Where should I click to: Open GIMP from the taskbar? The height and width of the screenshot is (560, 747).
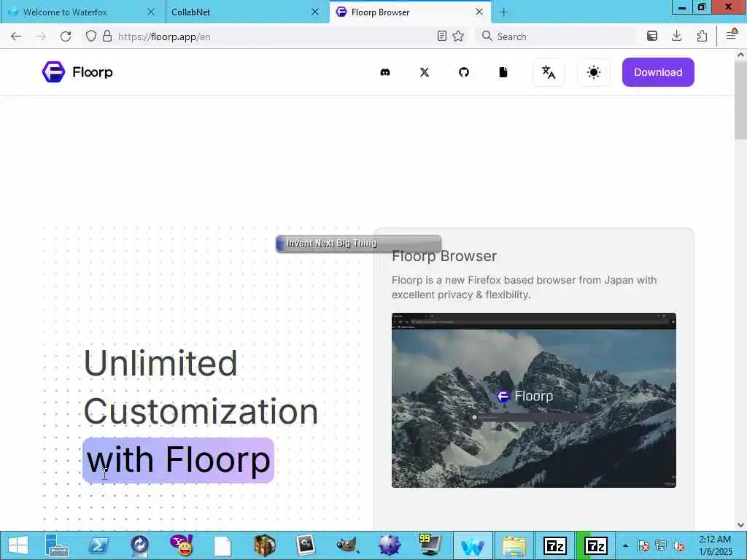(347, 545)
